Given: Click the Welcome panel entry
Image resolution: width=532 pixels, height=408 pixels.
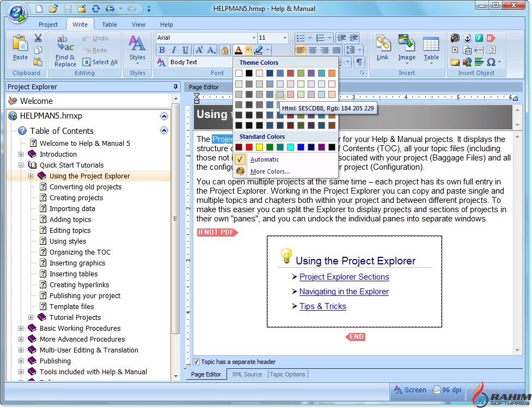Looking at the screenshot, I should coord(36,101).
